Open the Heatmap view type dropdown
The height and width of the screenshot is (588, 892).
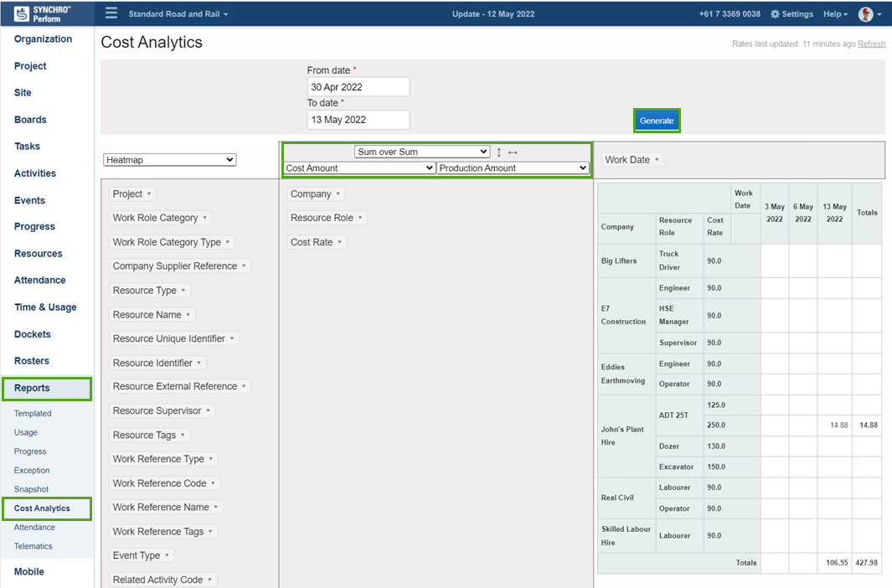(168, 159)
